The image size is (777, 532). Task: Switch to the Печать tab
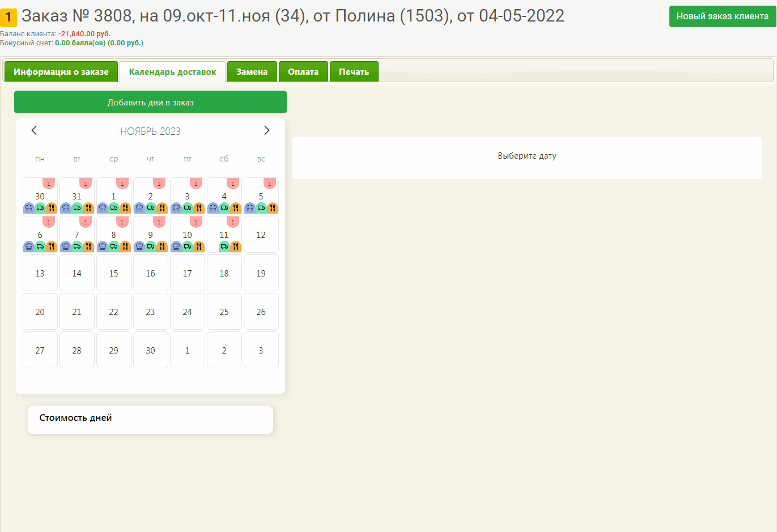(354, 72)
